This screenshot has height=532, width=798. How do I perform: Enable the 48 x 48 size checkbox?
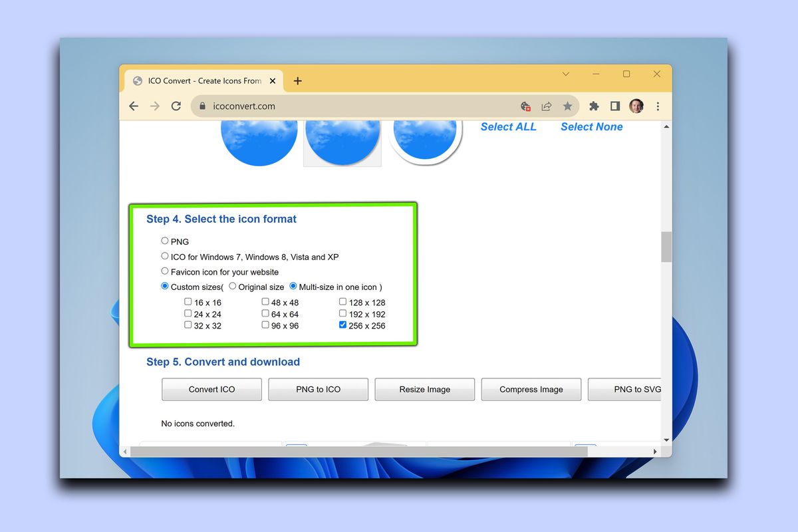click(265, 301)
